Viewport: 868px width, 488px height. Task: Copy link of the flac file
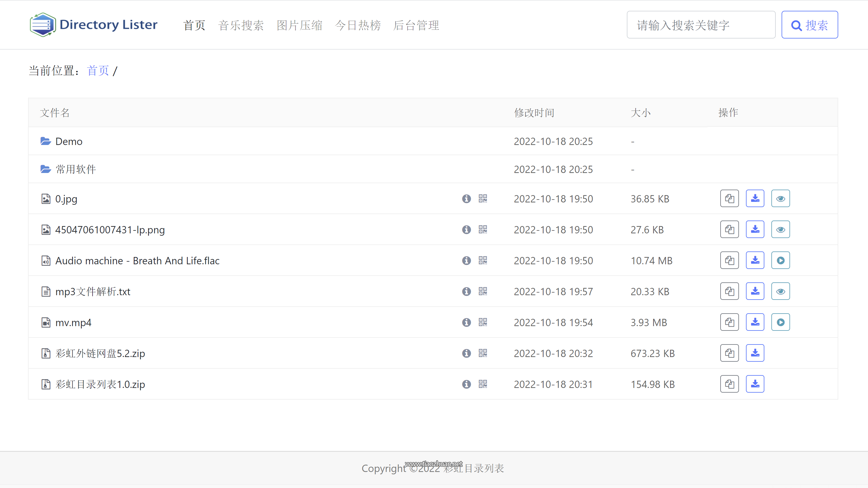tap(729, 260)
